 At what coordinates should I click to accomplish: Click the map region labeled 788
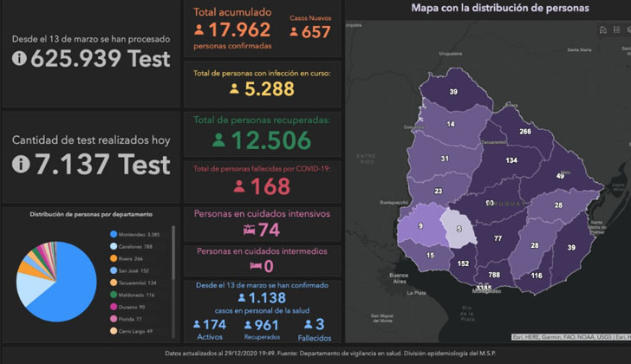[494, 275]
